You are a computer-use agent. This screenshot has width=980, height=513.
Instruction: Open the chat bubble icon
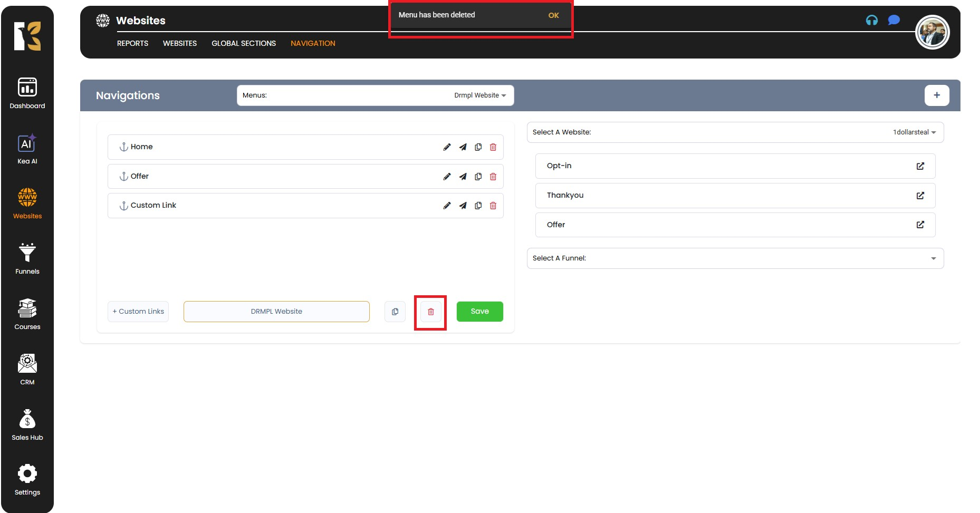(893, 20)
